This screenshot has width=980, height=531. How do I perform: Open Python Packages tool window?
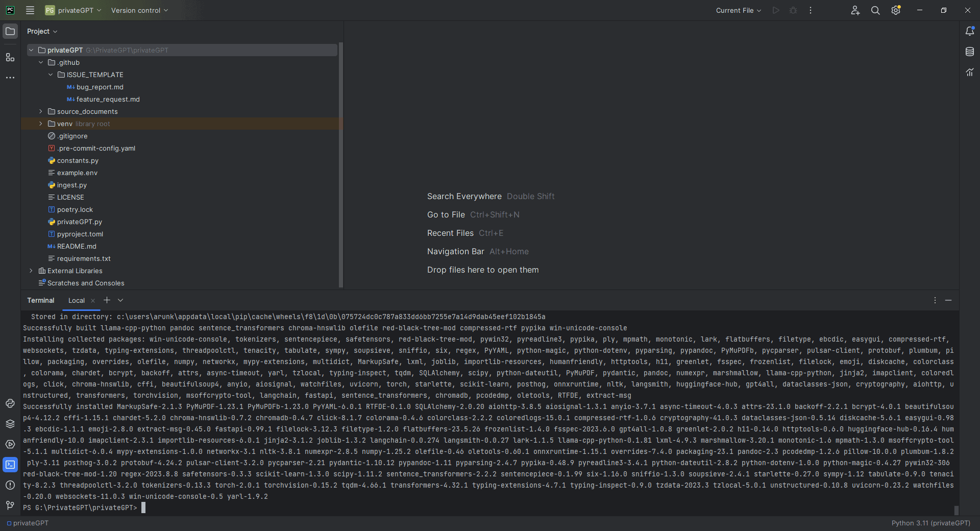[x=10, y=403]
